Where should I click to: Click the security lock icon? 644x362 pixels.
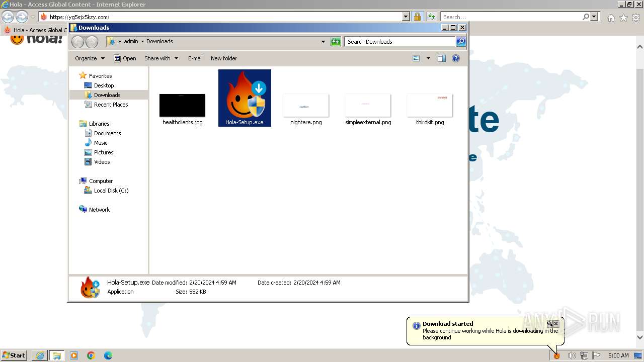point(417,17)
